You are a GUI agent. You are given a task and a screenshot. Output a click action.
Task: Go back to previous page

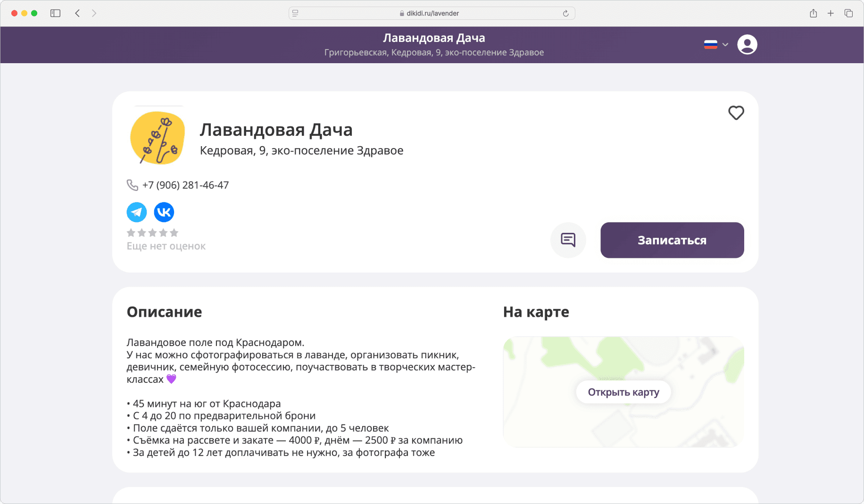[x=77, y=13]
